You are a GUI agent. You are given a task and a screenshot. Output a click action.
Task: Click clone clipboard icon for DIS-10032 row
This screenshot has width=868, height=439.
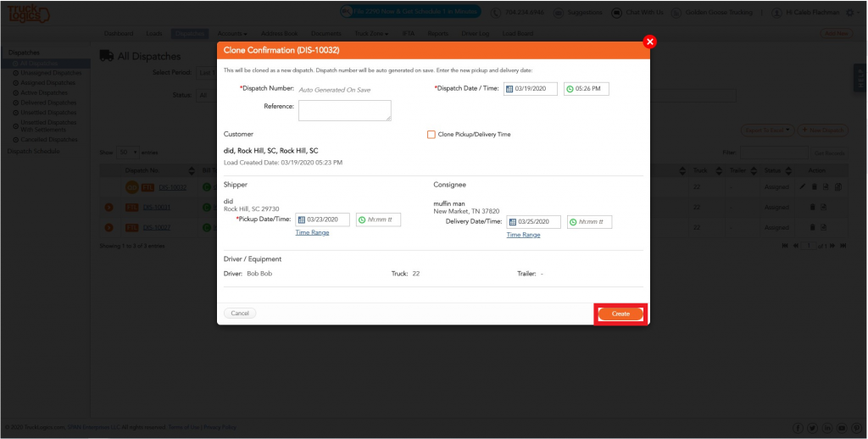pyautogui.click(x=838, y=187)
